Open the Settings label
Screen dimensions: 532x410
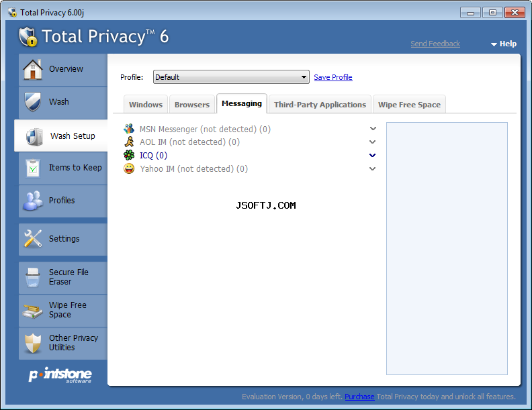(x=64, y=238)
